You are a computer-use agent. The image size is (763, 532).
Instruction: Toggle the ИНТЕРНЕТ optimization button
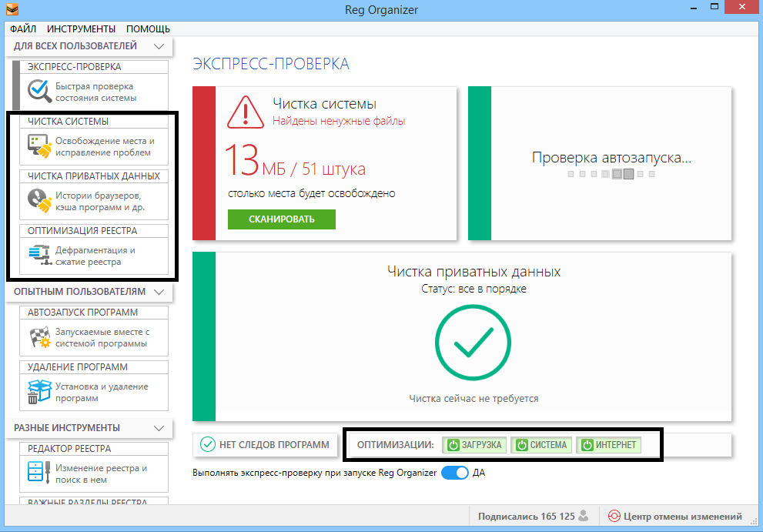click(x=609, y=445)
